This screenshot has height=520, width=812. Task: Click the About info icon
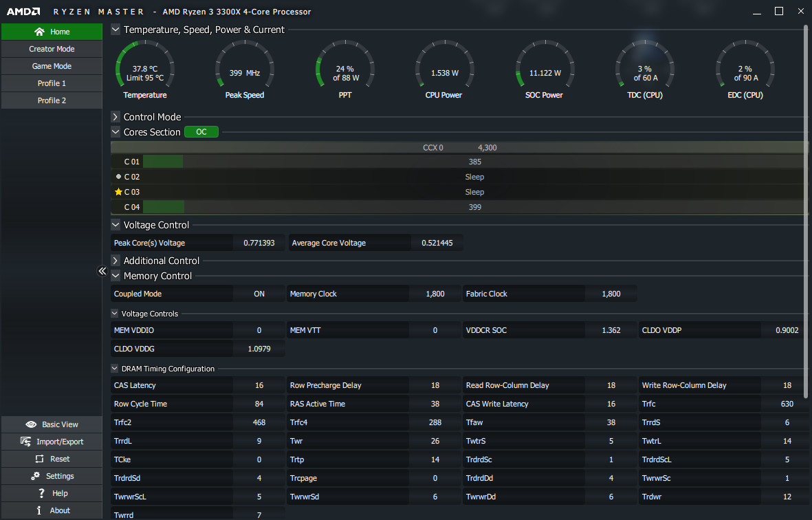(39, 510)
